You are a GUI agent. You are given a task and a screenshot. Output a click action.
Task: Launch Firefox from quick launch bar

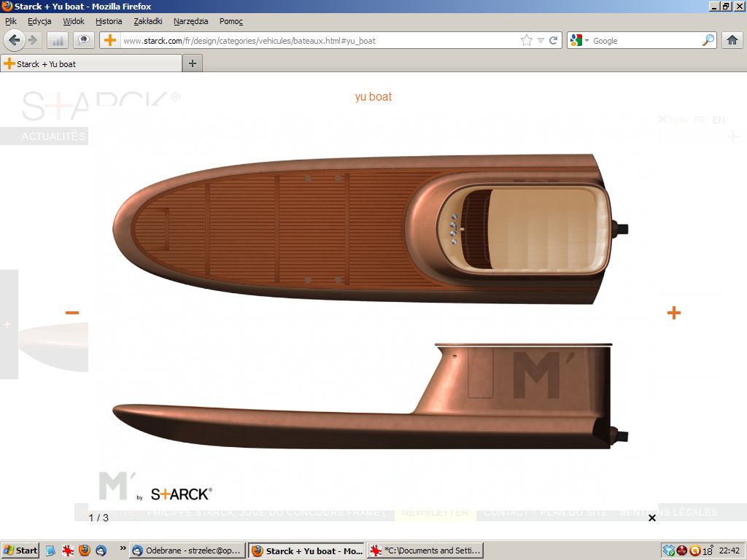click(x=85, y=551)
